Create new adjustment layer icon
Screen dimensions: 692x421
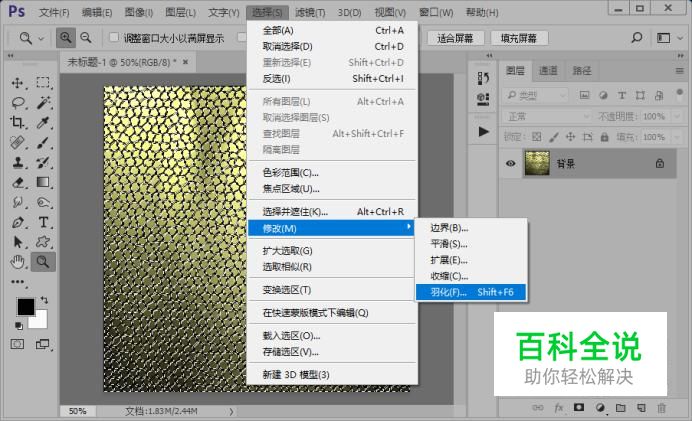point(600,408)
